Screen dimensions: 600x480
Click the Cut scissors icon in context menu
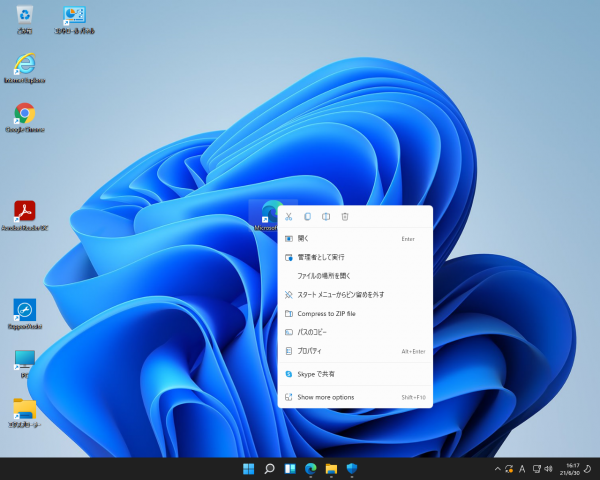(289, 217)
